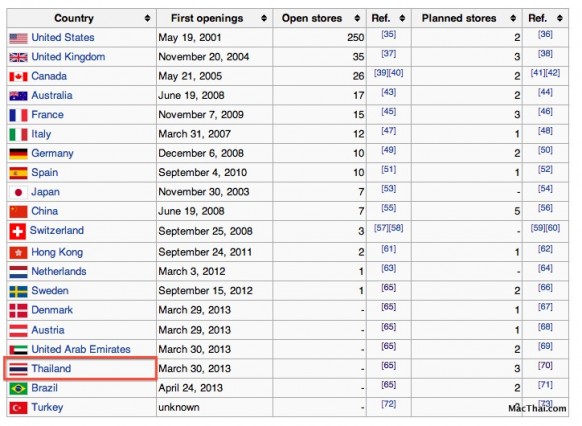Follow reference [70] in Thailand row
582x426 pixels.
(545, 365)
